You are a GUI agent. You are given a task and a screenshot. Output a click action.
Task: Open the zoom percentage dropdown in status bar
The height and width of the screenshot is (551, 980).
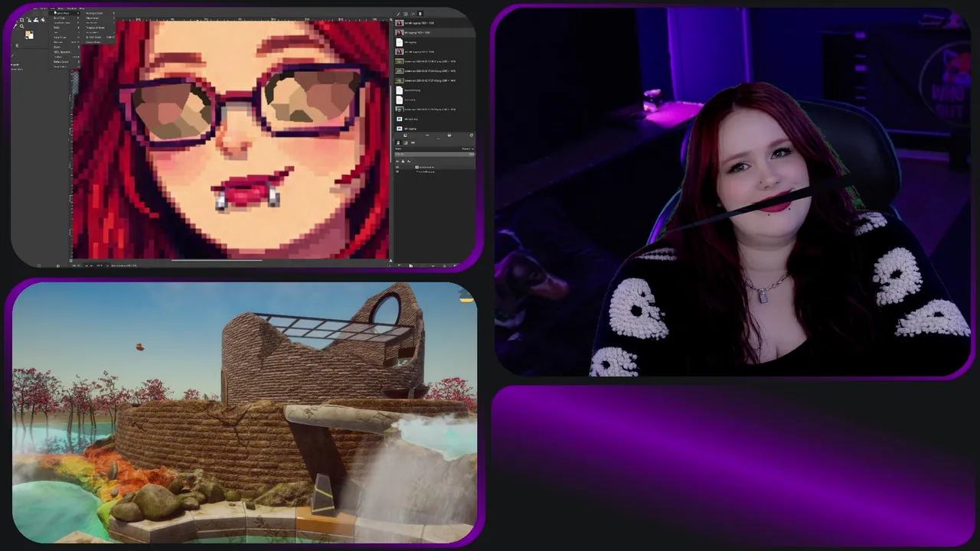click(x=103, y=266)
